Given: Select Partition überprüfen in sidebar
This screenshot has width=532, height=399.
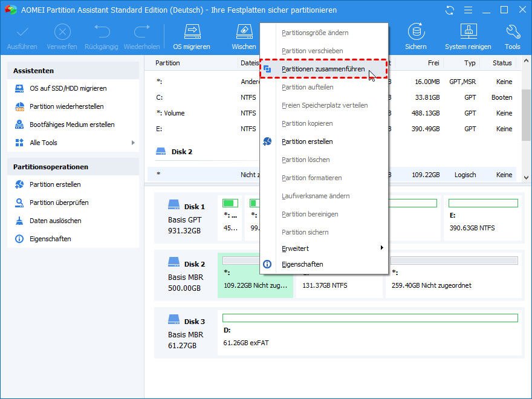Looking at the screenshot, I should coord(59,203).
